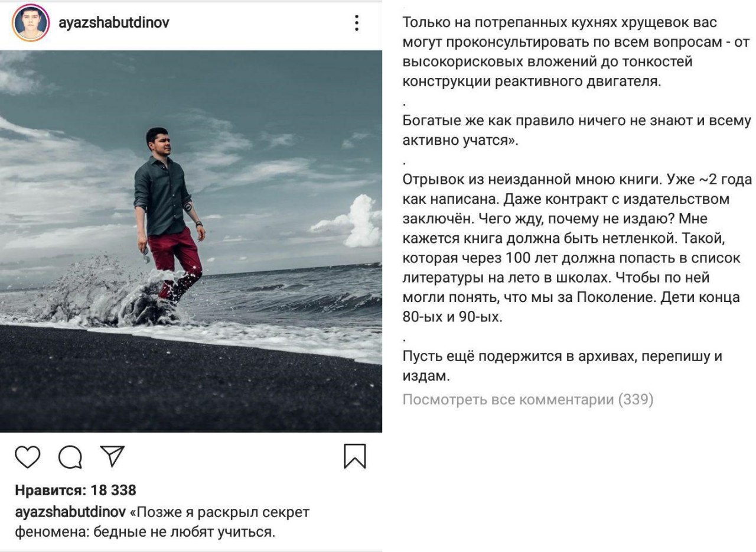
Task: Open comments via the speech bubble icon
Action: click(x=70, y=457)
